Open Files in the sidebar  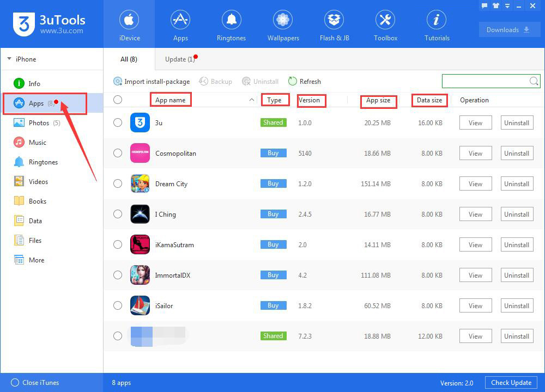[x=51, y=240]
